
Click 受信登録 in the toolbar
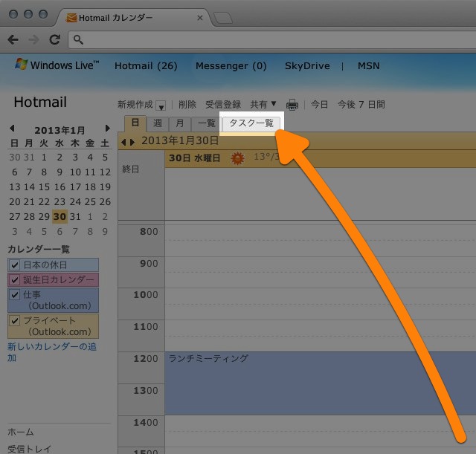pyautogui.click(x=223, y=105)
